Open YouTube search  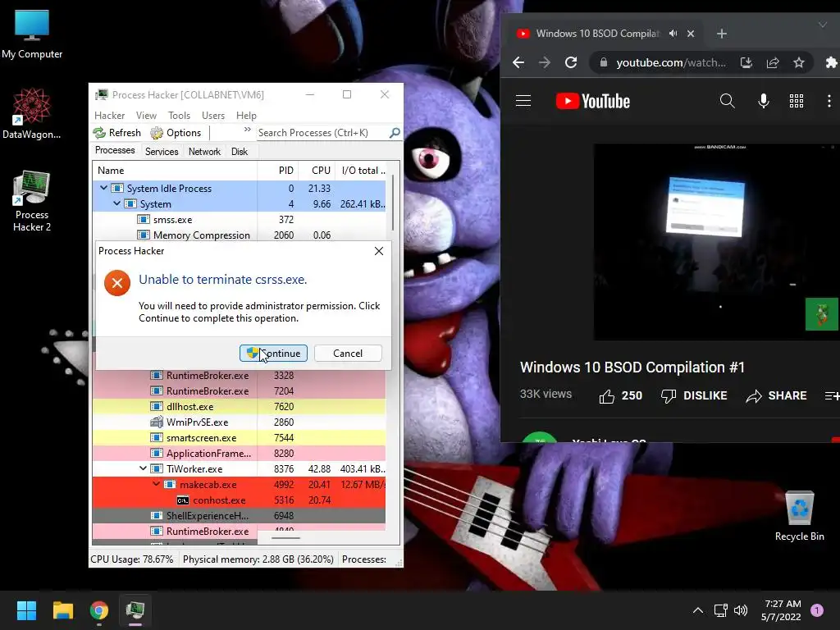pos(727,101)
